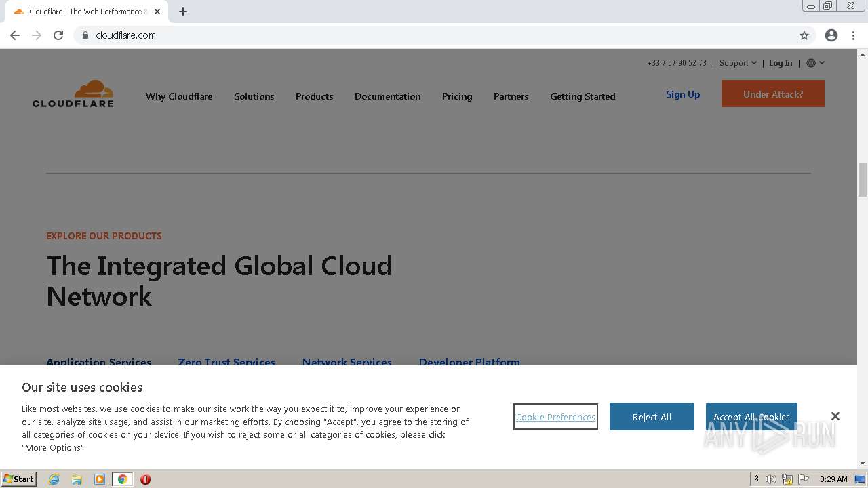Open Cookie Preferences
The image size is (868, 488).
pyautogui.click(x=555, y=417)
